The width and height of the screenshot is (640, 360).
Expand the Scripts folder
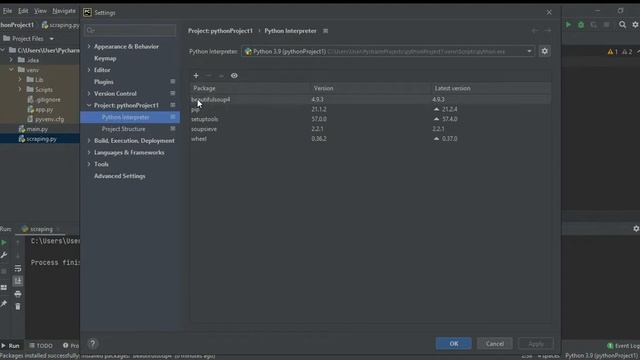click(20, 89)
